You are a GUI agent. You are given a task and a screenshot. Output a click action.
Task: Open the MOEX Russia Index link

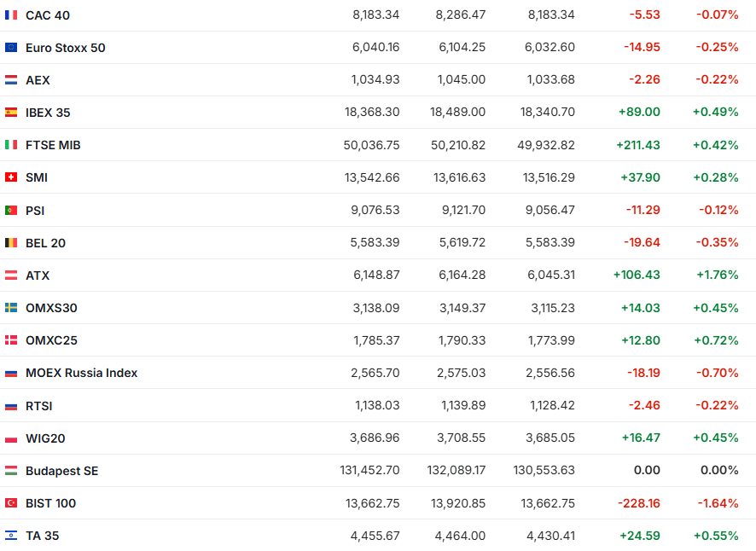[81, 373]
